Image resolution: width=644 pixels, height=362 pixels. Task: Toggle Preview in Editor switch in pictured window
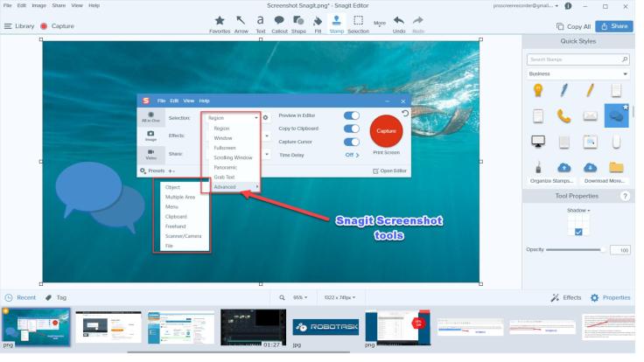coord(351,115)
